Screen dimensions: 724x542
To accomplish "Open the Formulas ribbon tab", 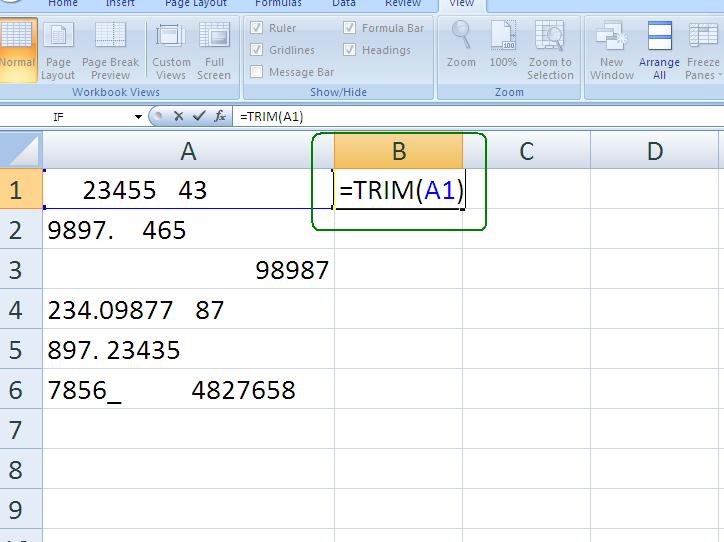I will [x=278, y=4].
